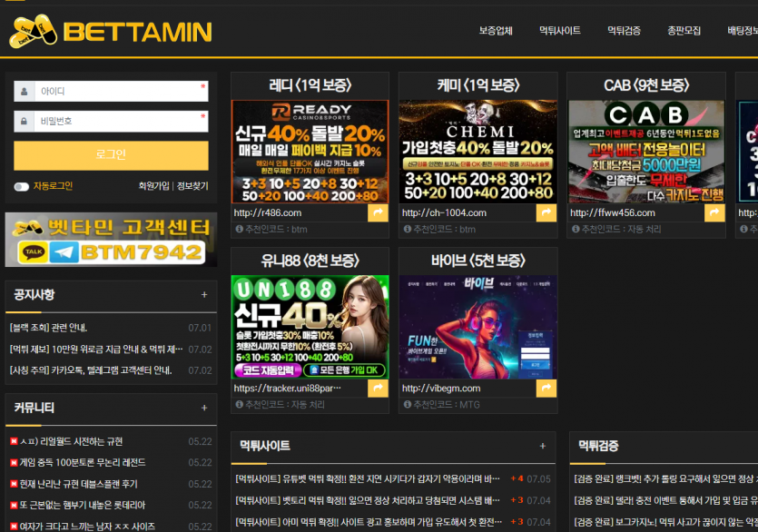The image size is (758, 532).
Task: Open notice [사칭 주의] 카카오톡, 텔레그램
Action: click(x=91, y=370)
